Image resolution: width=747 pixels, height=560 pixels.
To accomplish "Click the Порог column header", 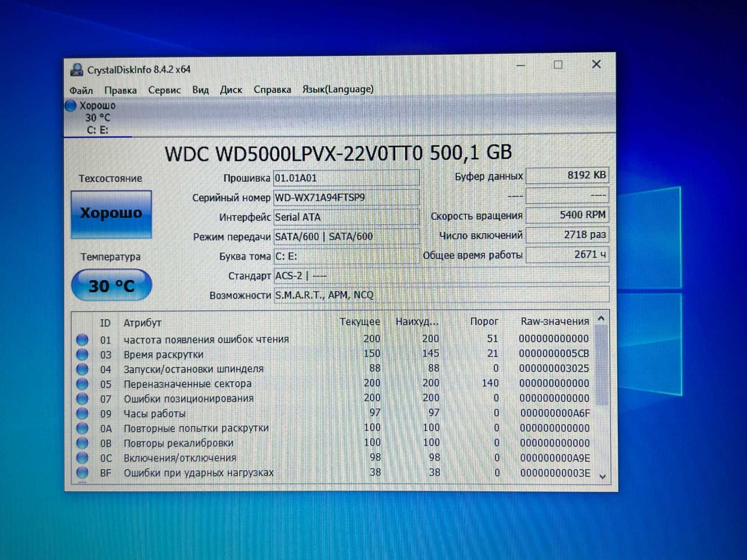I will coord(484,321).
